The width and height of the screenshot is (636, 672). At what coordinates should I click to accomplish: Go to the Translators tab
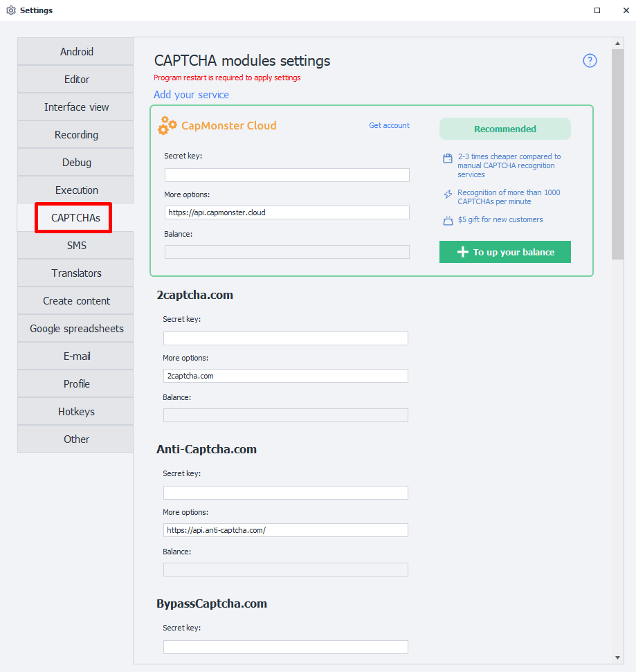76,273
